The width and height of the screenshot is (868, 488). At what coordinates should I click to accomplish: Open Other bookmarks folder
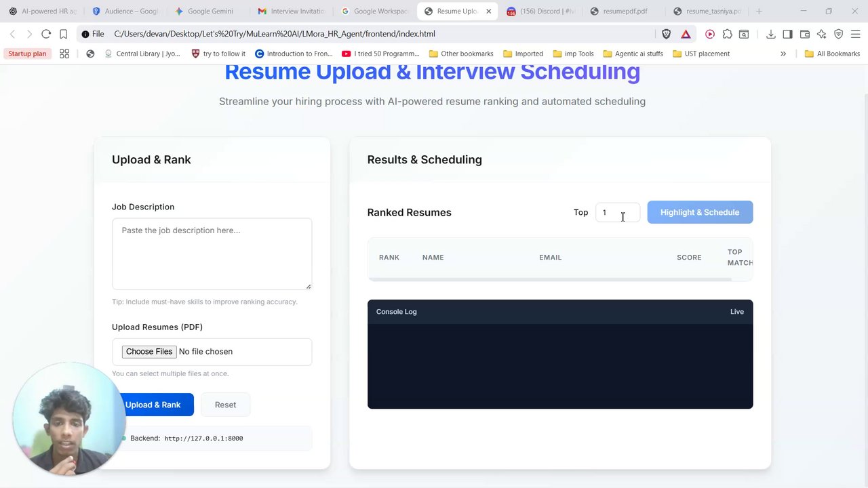(x=461, y=54)
